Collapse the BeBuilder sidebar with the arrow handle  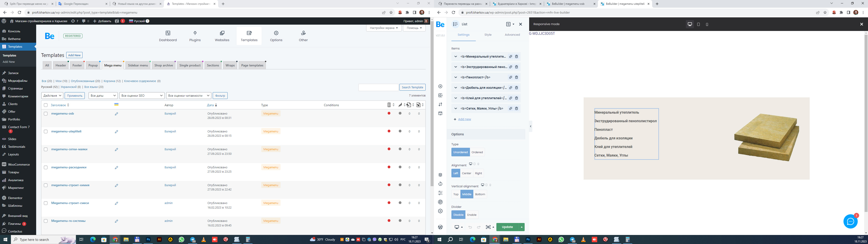pyautogui.click(x=530, y=126)
